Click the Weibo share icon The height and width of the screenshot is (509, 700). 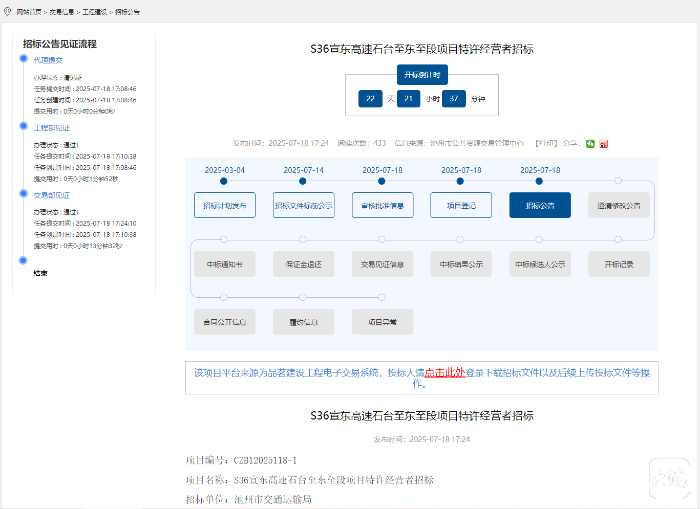[x=604, y=143]
